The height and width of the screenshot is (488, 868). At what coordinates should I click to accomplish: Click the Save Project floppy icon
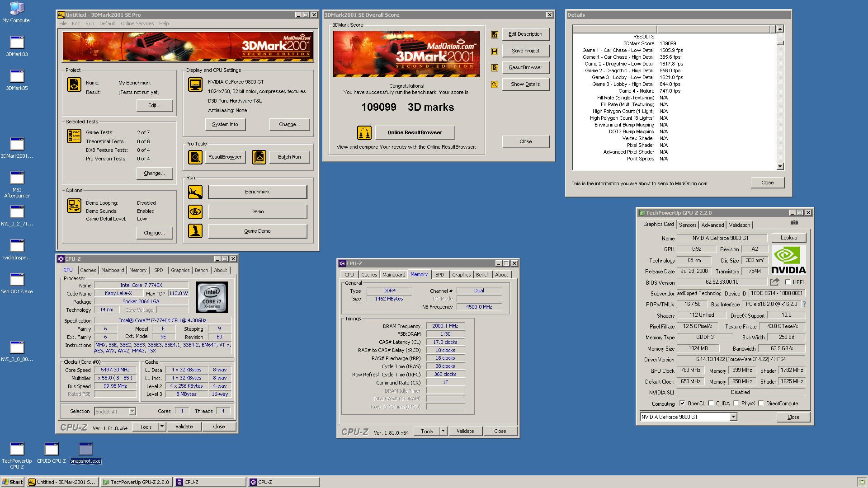click(x=495, y=52)
